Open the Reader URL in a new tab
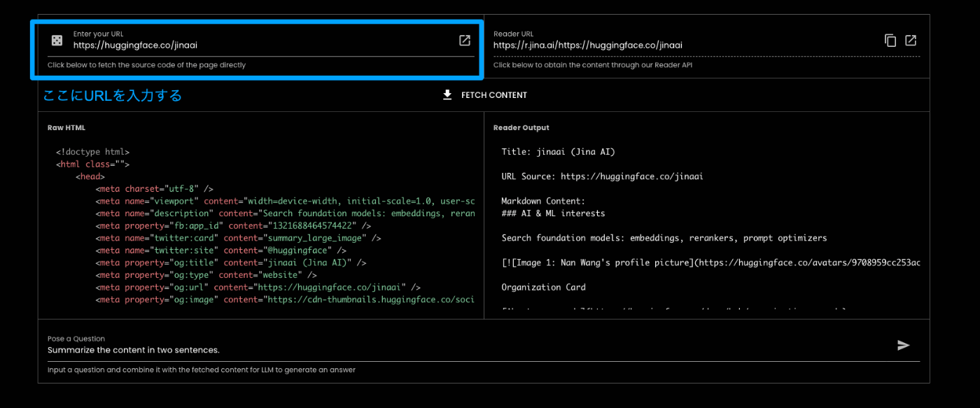This screenshot has width=980, height=408. (911, 41)
